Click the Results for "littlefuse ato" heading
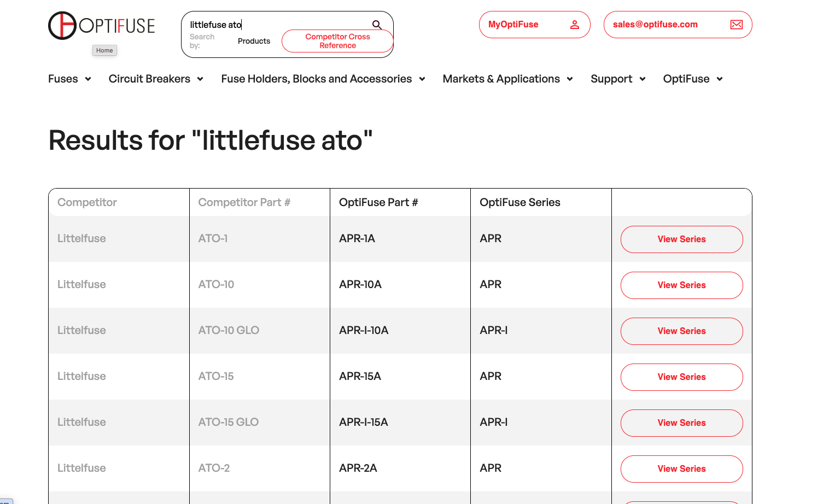Image resolution: width=829 pixels, height=504 pixels. 211,140
